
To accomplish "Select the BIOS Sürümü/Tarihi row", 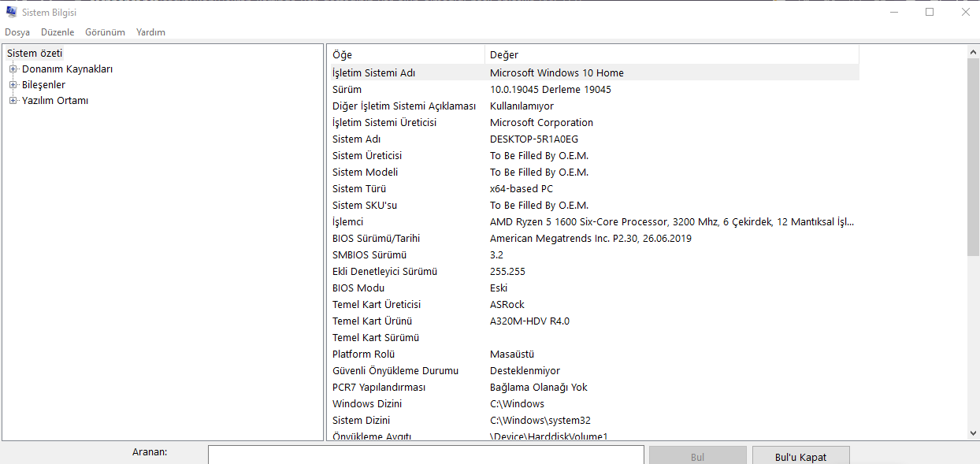I will (x=591, y=239).
